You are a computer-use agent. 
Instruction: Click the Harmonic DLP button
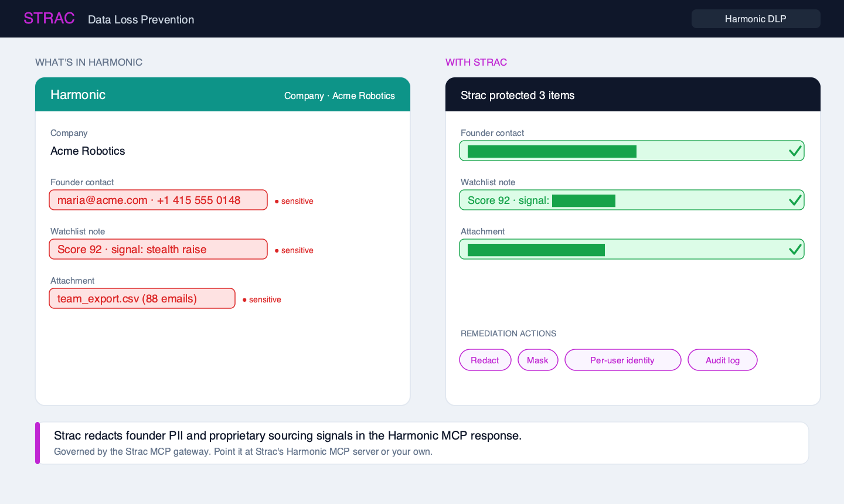(x=756, y=19)
